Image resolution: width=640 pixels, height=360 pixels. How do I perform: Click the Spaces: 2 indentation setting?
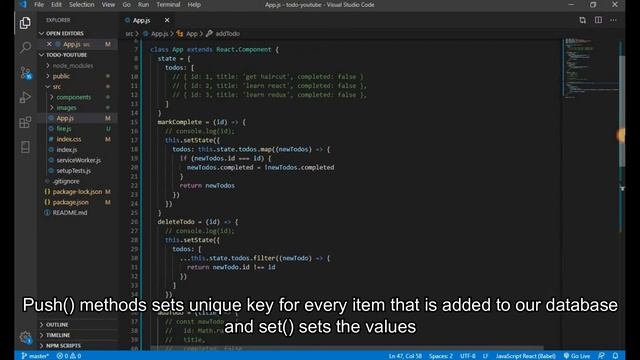440,356
